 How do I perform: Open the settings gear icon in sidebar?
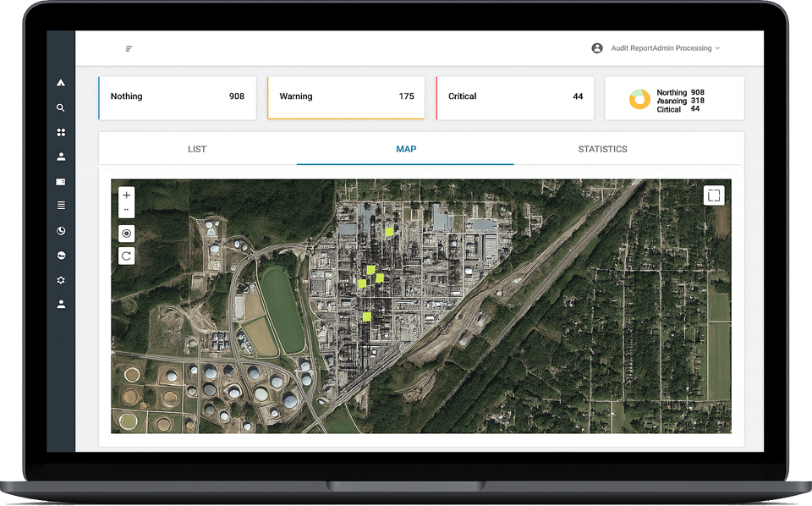click(x=61, y=280)
